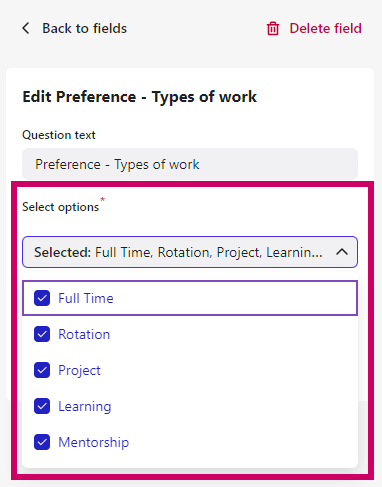Collapse the Select options dropdown arrow

342,252
